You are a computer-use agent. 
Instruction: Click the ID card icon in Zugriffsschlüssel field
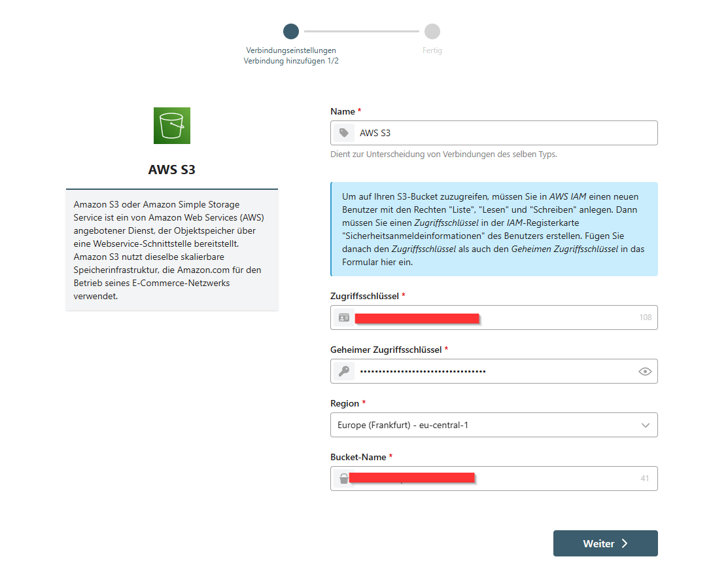pyautogui.click(x=344, y=317)
